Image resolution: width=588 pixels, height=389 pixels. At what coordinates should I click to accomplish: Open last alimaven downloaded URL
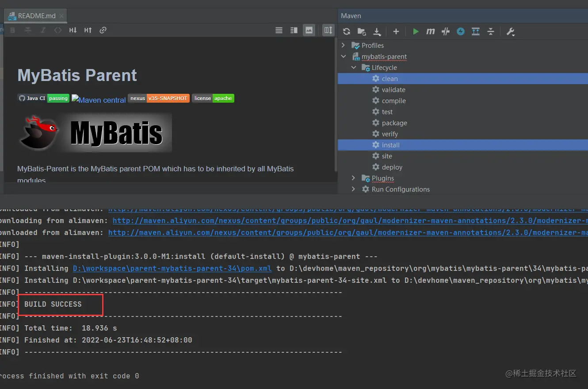click(x=348, y=232)
